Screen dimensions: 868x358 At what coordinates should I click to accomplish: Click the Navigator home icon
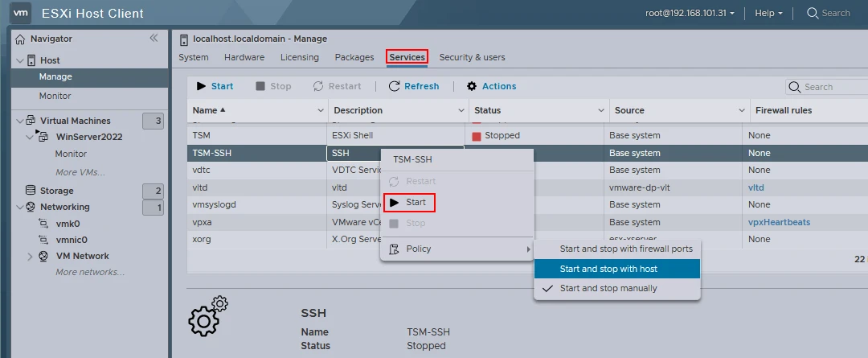[x=20, y=39]
